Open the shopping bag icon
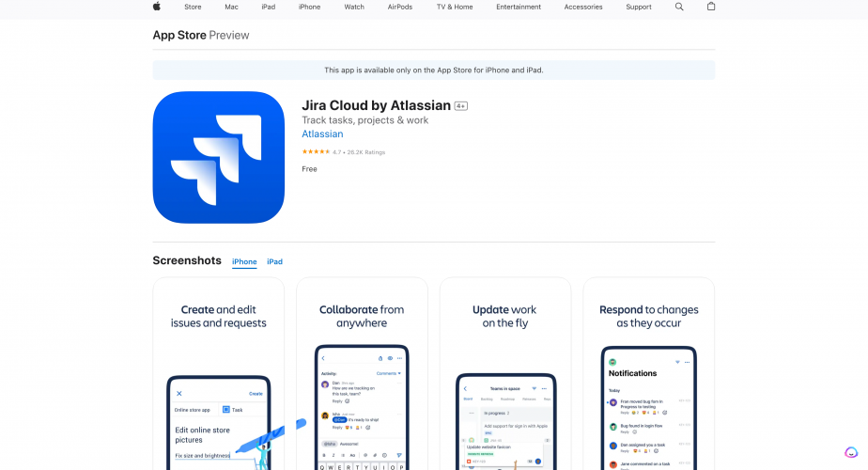The height and width of the screenshot is (470, 868). pyautogui.click(x=711, y=7)
